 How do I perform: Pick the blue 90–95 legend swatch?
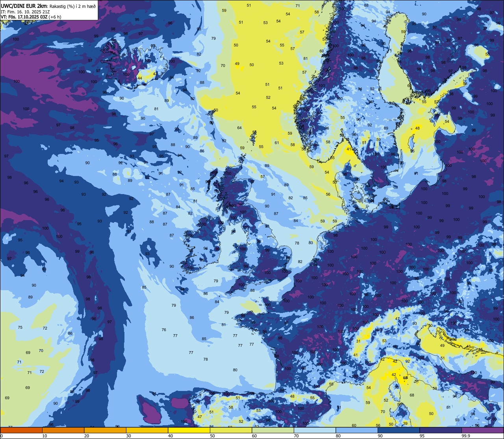click(x=398, y=430)
